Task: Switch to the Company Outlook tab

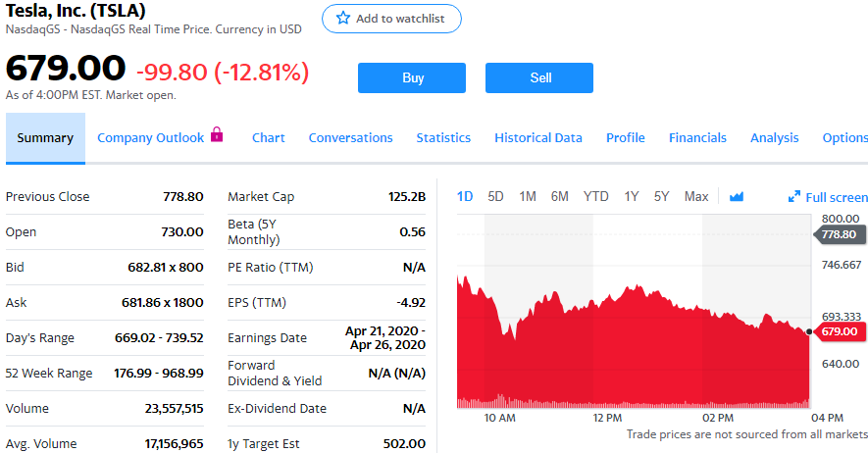Action: [150, 138]
